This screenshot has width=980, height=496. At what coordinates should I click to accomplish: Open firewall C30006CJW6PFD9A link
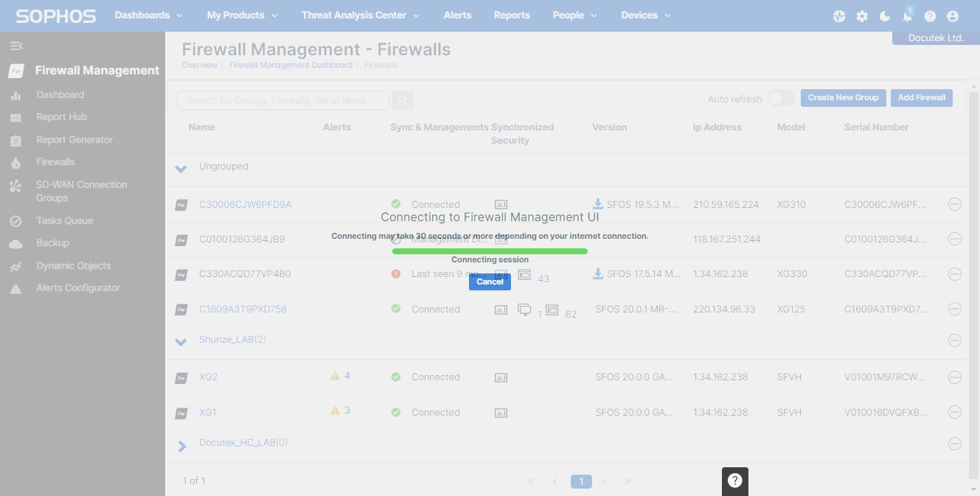click(x=246, y=204)
